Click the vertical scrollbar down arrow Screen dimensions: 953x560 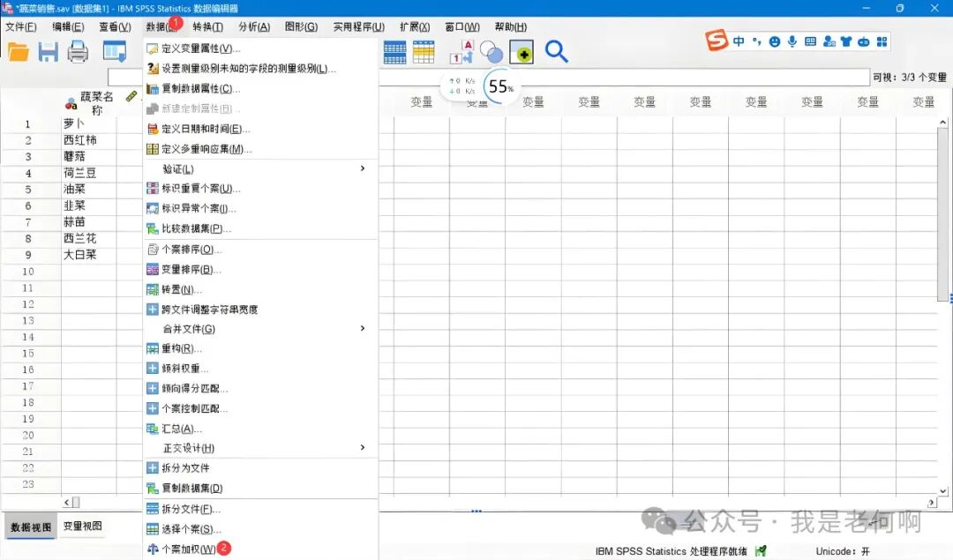tap(942, 490)
